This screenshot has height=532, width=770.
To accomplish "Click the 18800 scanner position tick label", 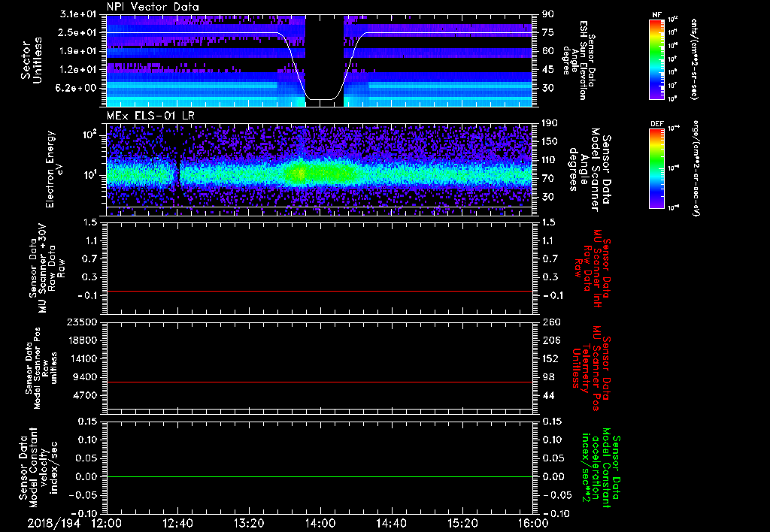I will pyautogui.click(x=83, y=340).
